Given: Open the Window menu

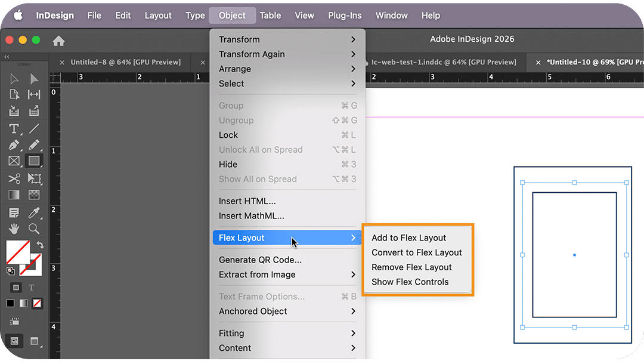Looking at the screenshot, I should pos(391,15).
